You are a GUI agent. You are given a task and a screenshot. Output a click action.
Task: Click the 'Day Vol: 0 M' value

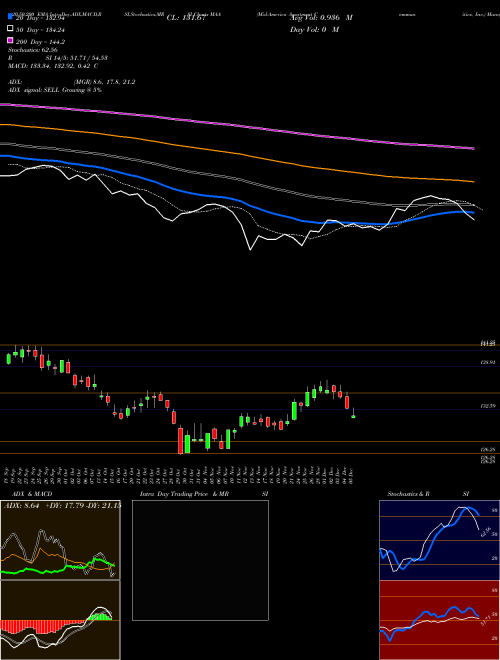click(x=314, y=30)
